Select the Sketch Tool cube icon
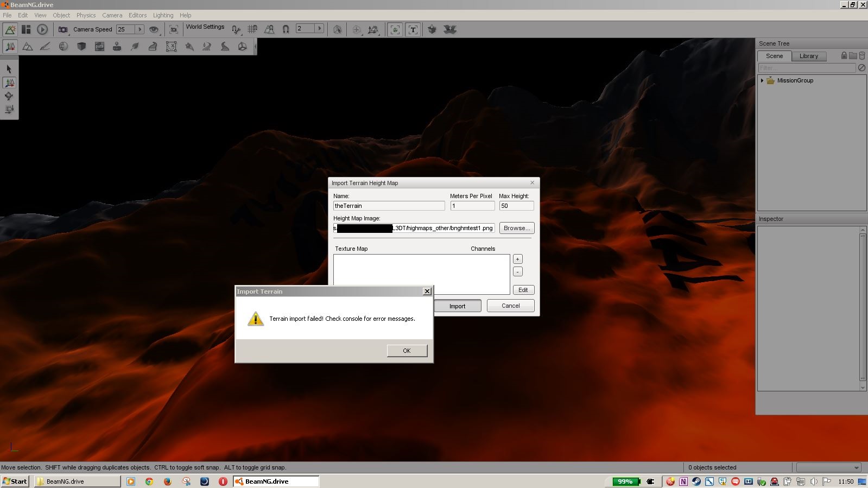Image resolution: width=868 pixels, height=488 pixels. [81, 47]
